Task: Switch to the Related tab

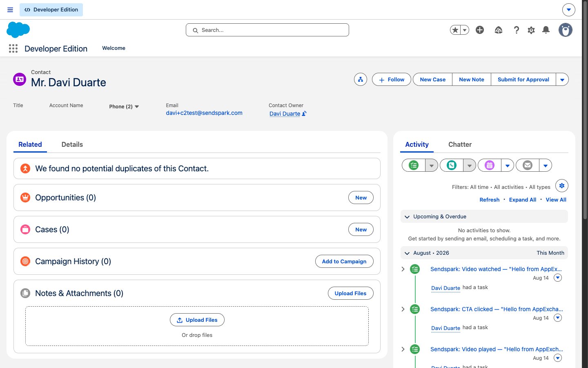Action: tap(30, 144)
